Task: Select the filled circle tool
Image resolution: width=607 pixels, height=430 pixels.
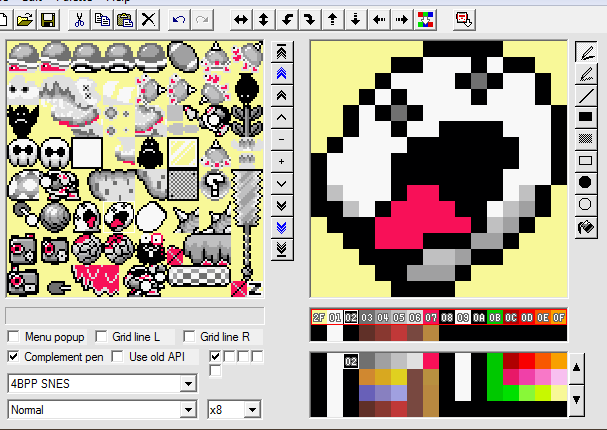Action: pyautogui.click(x=586, y=182)
